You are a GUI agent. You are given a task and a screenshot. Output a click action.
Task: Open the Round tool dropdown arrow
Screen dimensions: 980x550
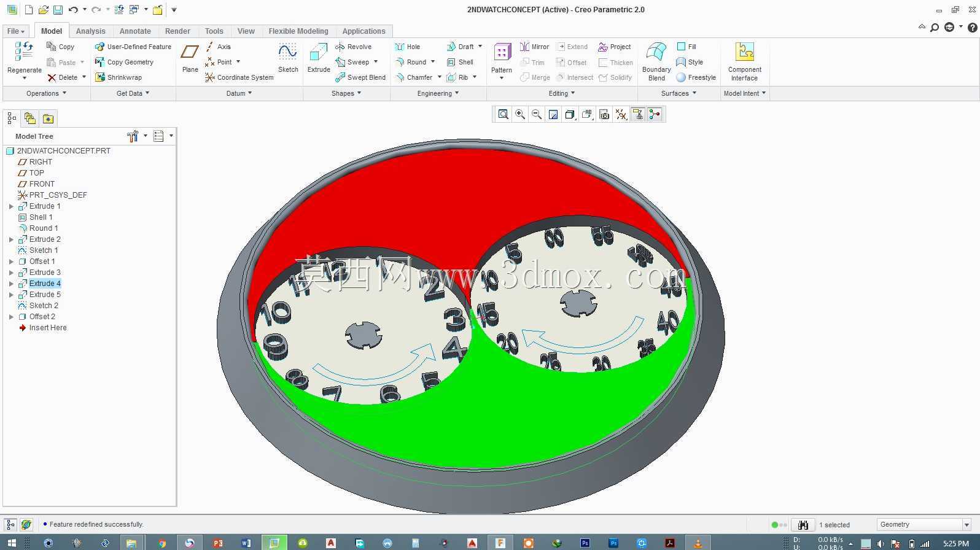pyautogui.click(x=433, y=62)
